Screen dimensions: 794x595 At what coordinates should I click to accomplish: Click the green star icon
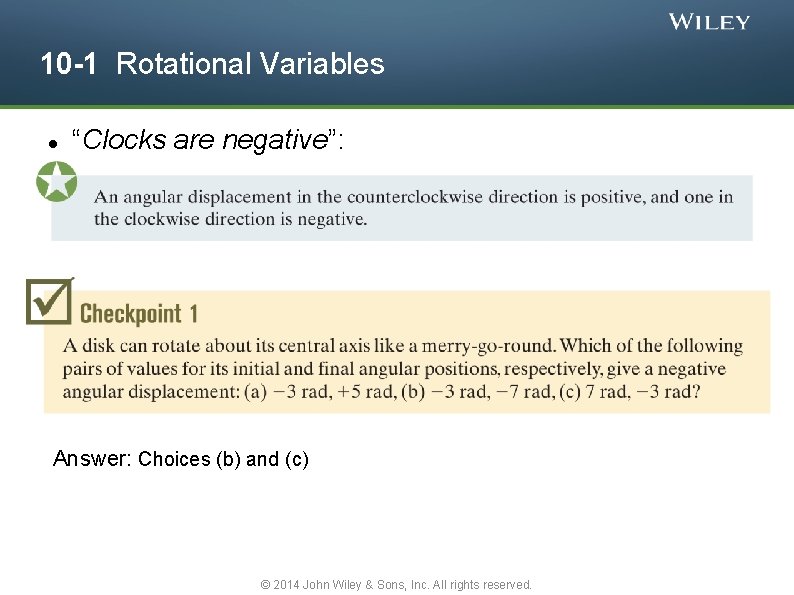[x=56, y=182]
